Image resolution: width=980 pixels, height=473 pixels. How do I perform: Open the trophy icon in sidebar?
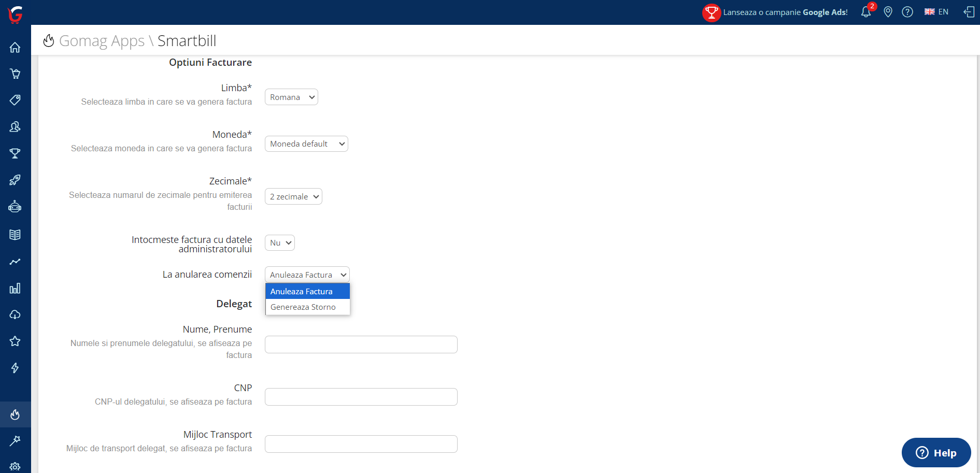click(x=15, y=153)
